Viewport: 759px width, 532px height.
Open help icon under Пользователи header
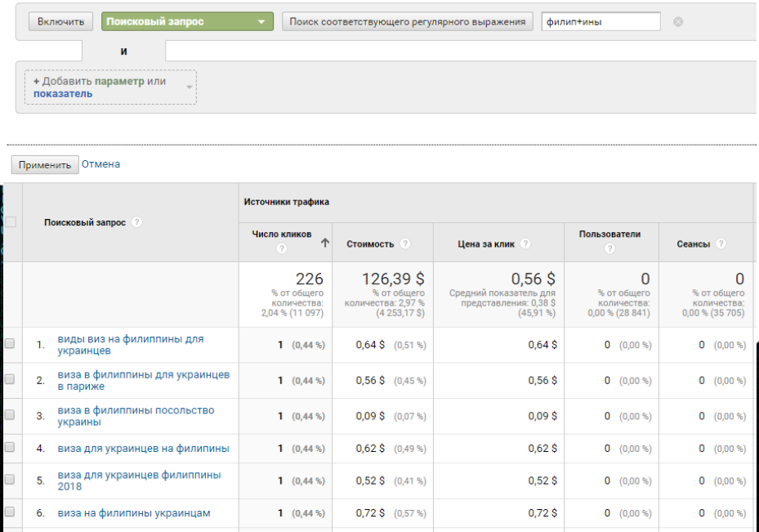(x=609, y=249)
